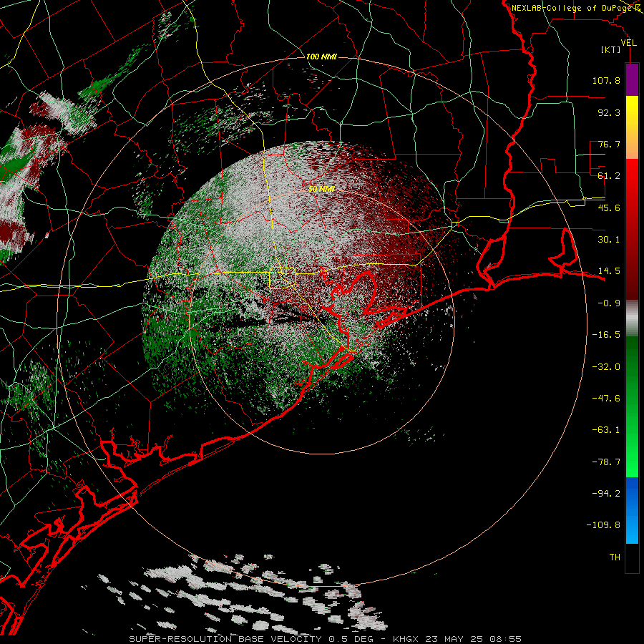Click the -47.6 velocity legend value
644x644 pixels.
(x=606, y=399)
